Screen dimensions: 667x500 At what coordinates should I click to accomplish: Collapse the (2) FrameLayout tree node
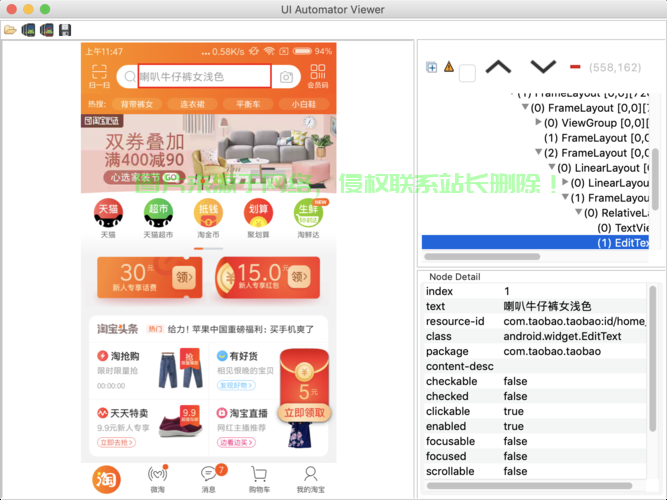539,152
